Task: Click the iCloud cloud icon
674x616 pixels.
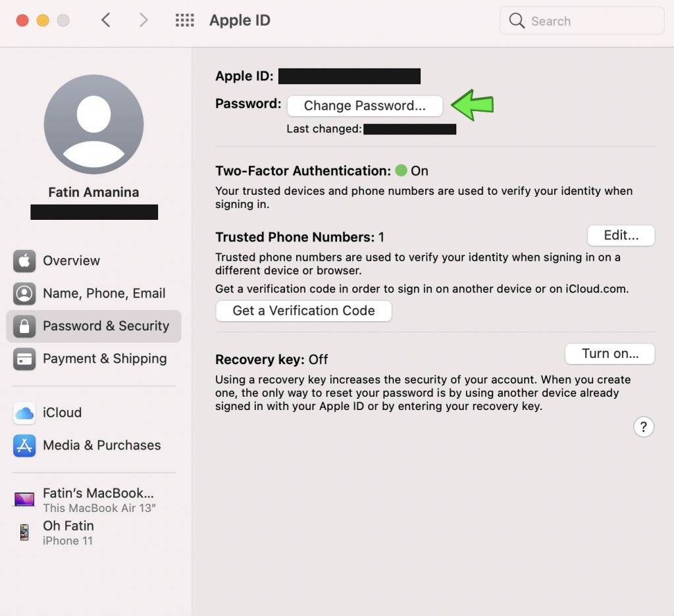Action: click(x=24, y=413)
